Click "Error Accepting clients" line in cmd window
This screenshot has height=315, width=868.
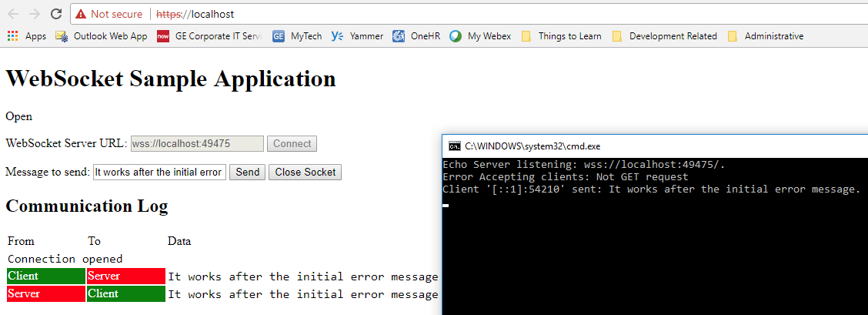[566, 177]
